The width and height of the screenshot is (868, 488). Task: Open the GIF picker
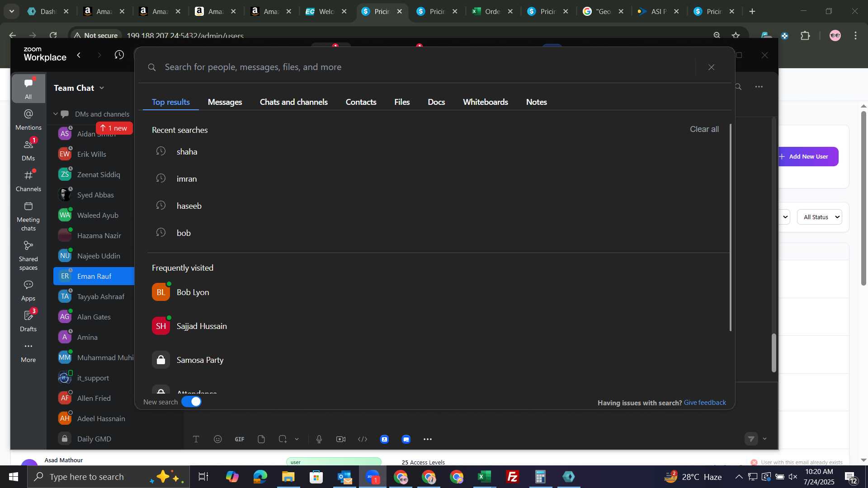point(240,439)
